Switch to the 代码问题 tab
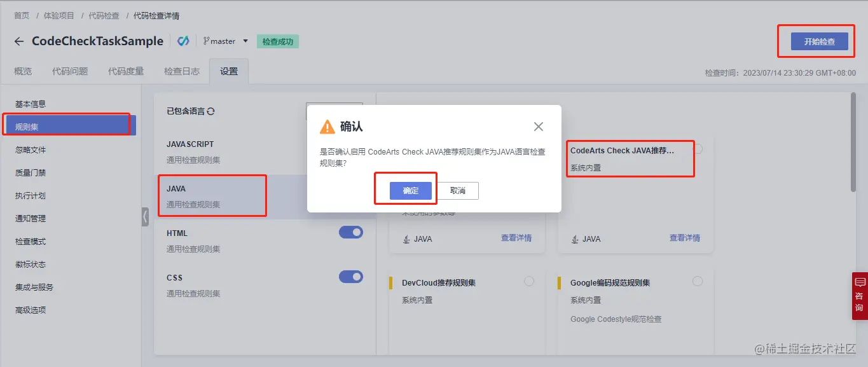 point(70,71)
